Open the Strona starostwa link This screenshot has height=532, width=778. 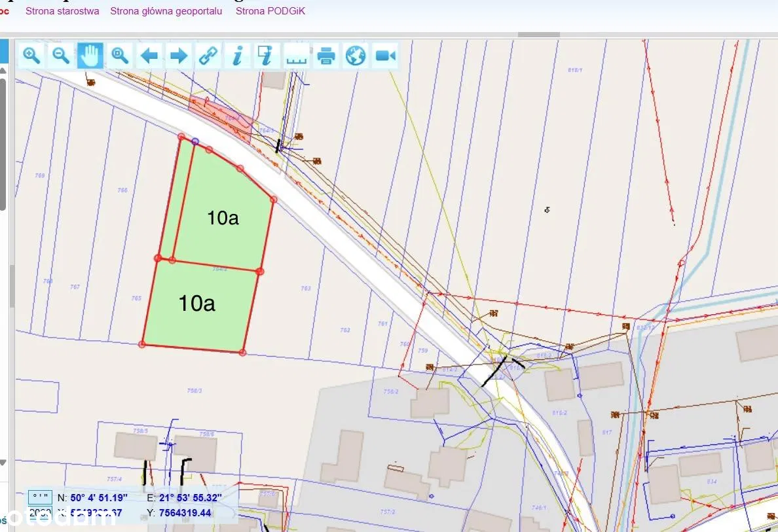click(x=62, y=11)
